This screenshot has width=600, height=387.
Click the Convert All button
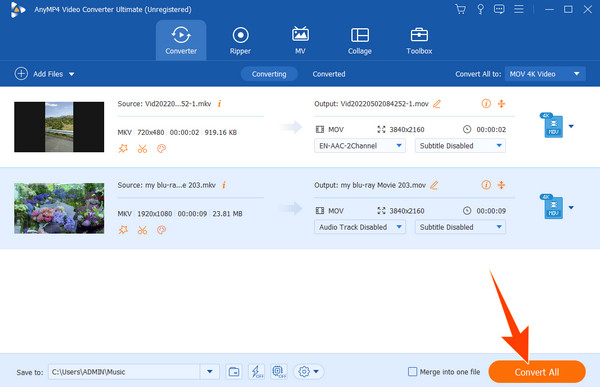point(537,372)
